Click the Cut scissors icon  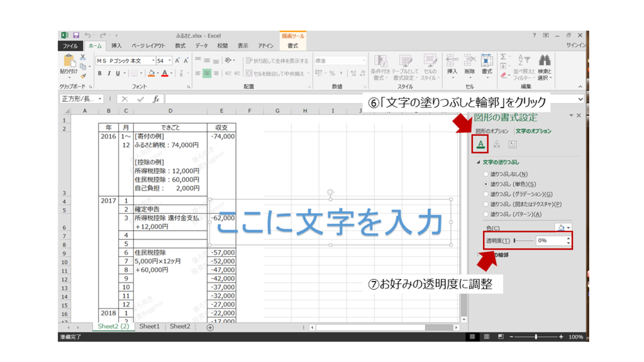click(83, 57)
